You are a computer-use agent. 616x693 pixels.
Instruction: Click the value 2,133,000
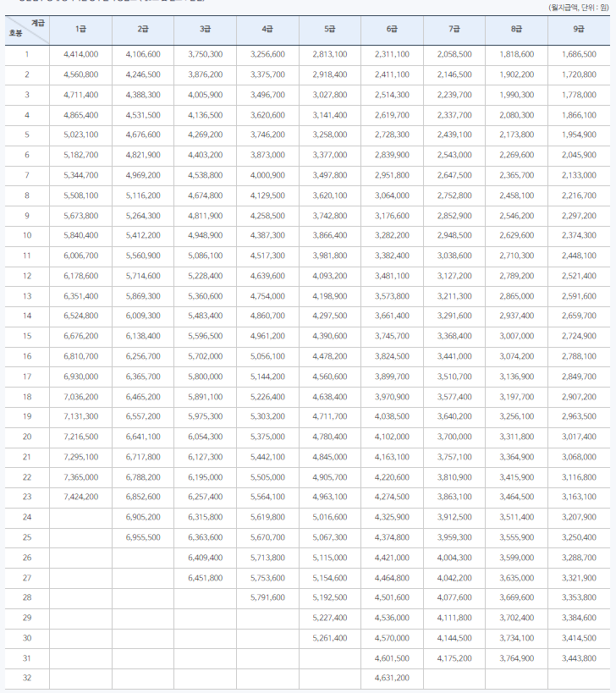click(579, 175)
